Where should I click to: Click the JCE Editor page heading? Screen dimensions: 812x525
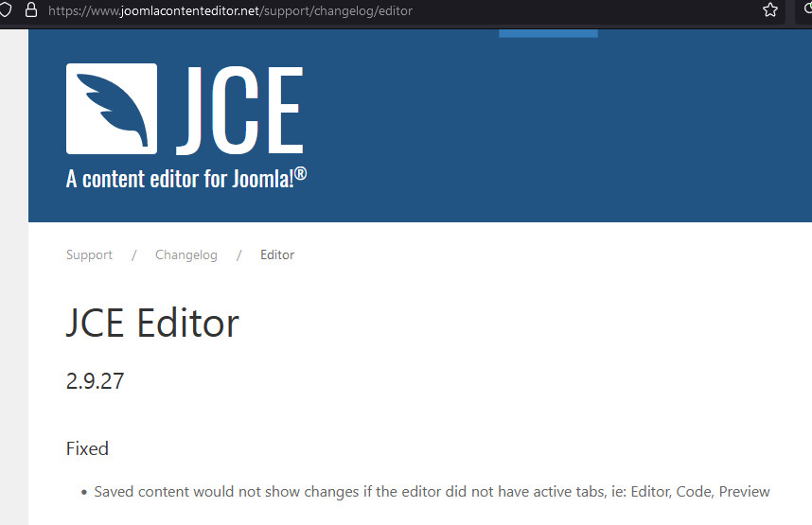(x=152, y=324)
